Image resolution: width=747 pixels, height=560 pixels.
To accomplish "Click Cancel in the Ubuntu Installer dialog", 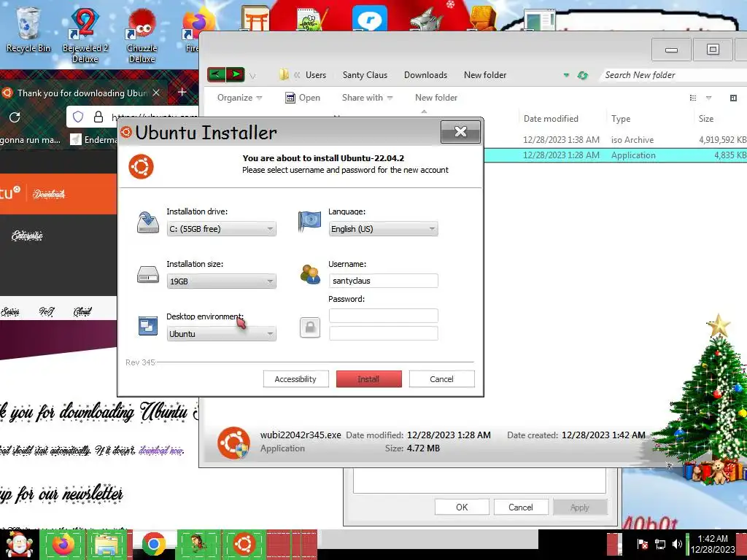I will coord(441,379).
